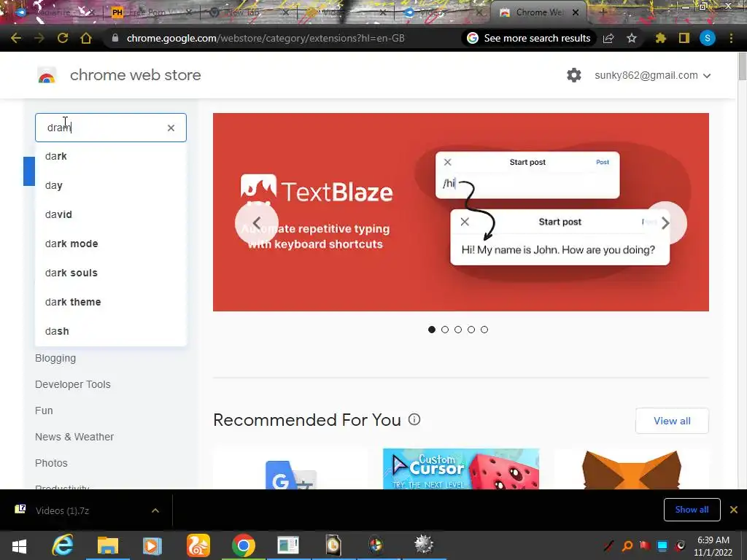Show the previous carousel banner
Image resolution: width=747 pixels, height=560 pixels.
tap(256, 223)
